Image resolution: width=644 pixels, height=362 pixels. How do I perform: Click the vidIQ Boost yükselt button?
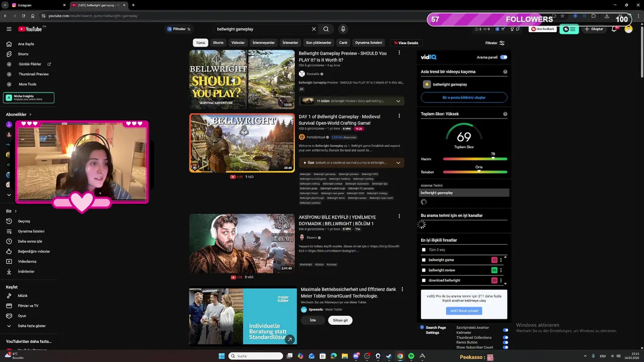pyautogui.click(x=464, y=311)
